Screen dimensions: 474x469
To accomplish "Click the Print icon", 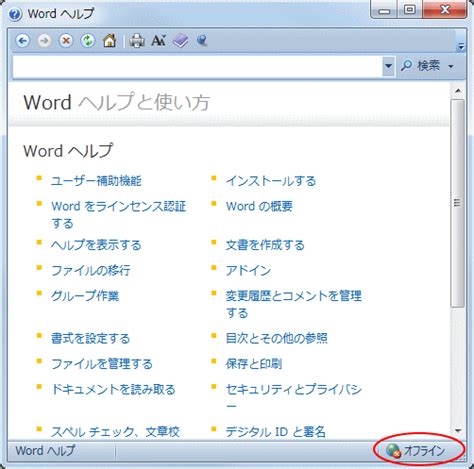I will pos(137,41).
